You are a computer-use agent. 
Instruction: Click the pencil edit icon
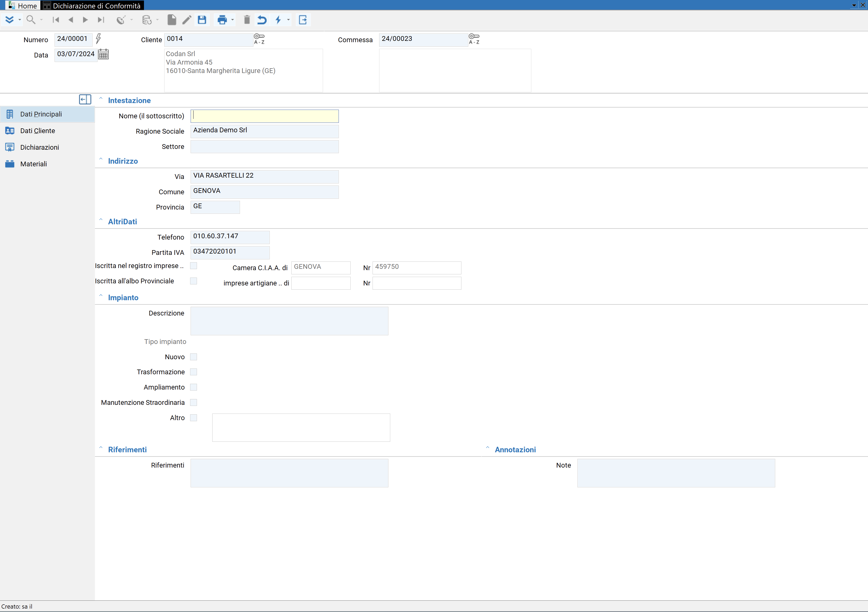[187, 20]
